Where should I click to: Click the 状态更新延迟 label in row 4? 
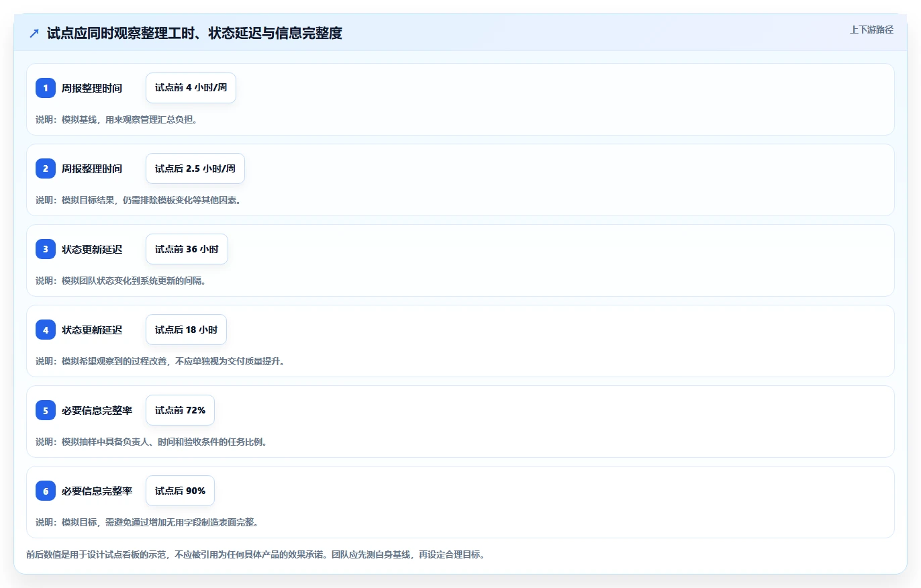pos(92,330)
